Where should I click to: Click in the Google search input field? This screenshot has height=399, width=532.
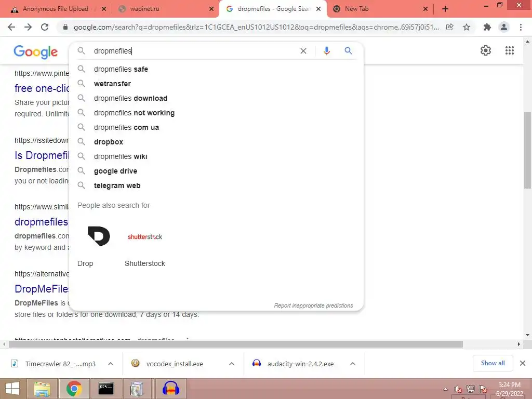(x=193, y=51)
